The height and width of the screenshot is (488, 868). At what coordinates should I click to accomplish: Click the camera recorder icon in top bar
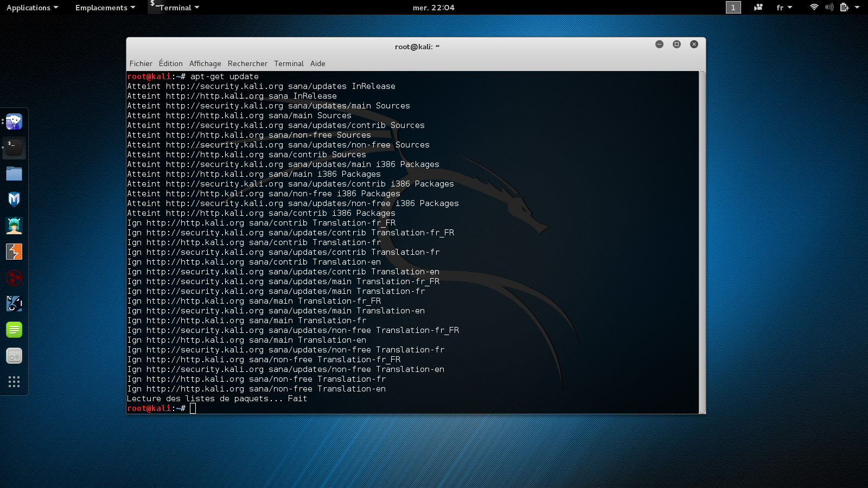coord(758,7)
